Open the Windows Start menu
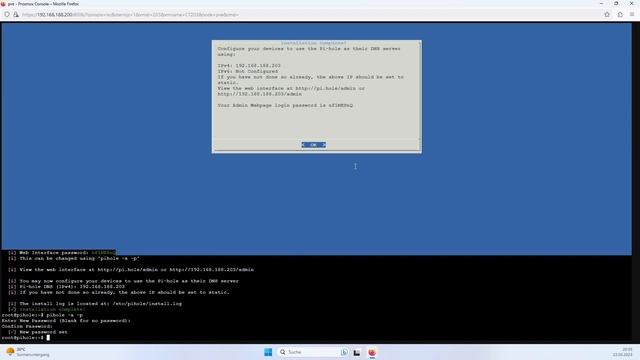The width and height of the screenshot is (640, 360). (x=268, y=352)
